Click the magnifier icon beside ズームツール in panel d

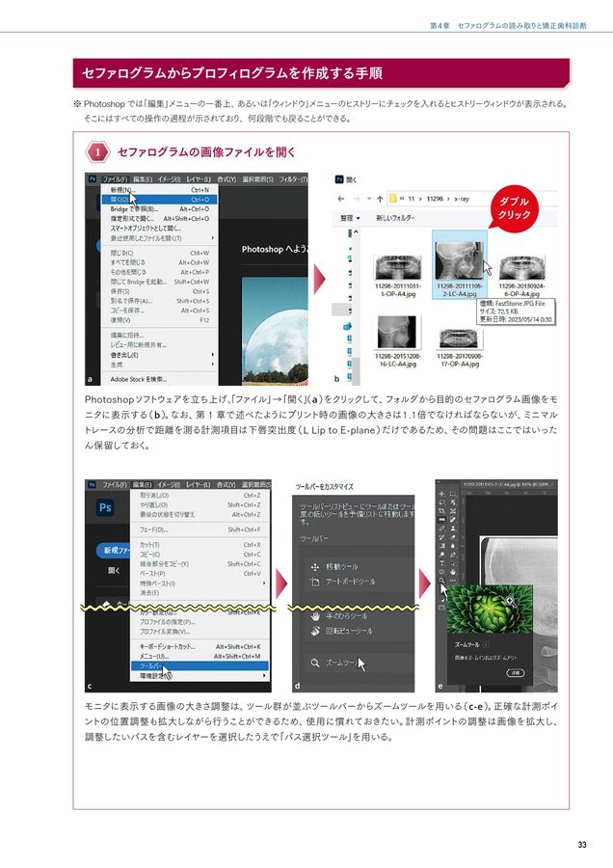coord(315,663)
